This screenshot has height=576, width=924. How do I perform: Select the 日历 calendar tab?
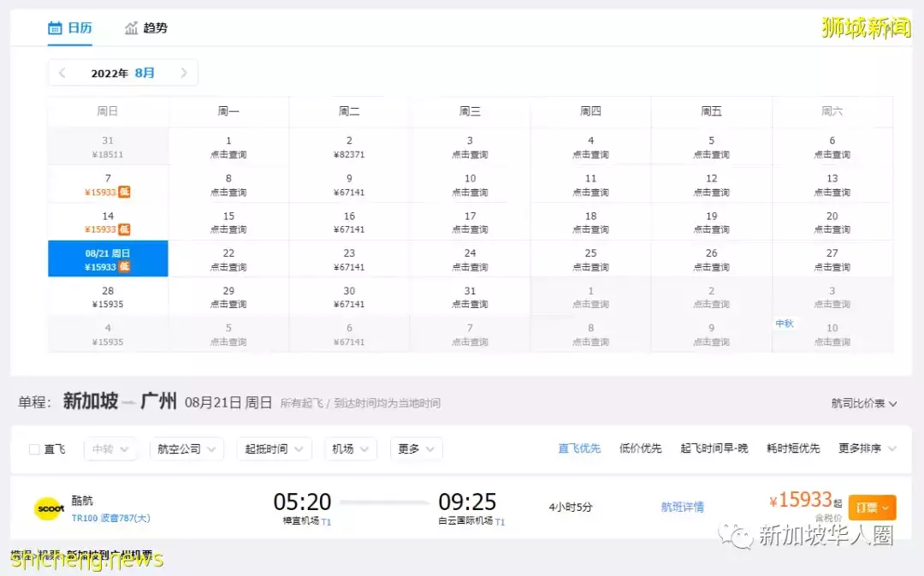pyautogui.click(x=77, y=27)
